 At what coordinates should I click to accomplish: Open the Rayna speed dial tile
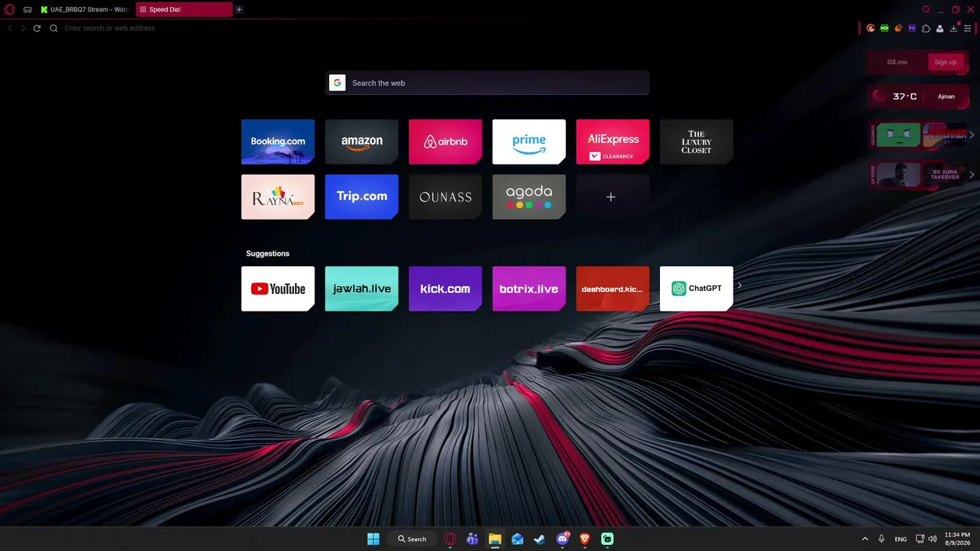tap(278, 197)
